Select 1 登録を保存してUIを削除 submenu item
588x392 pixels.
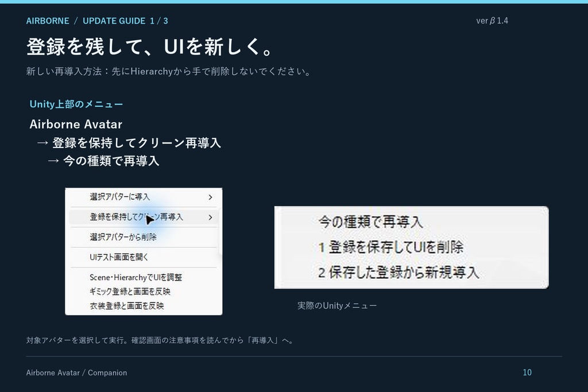(390, 247)
